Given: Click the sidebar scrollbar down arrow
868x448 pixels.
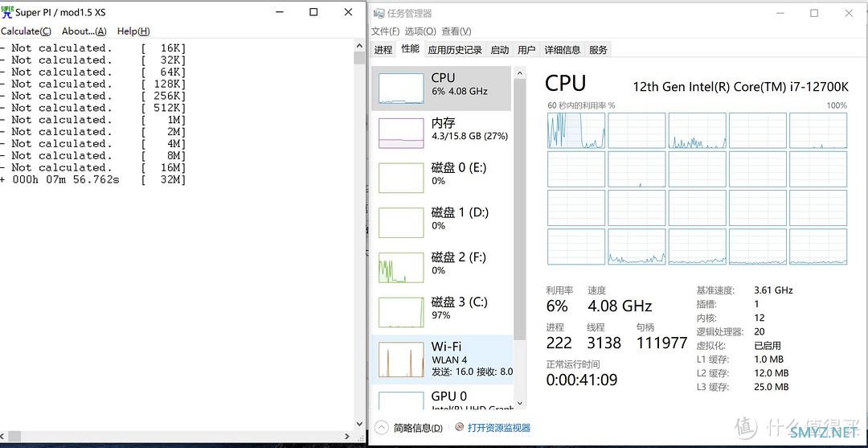Looking at the screenshot, I should pyautogui.click(x=519, y=404).
